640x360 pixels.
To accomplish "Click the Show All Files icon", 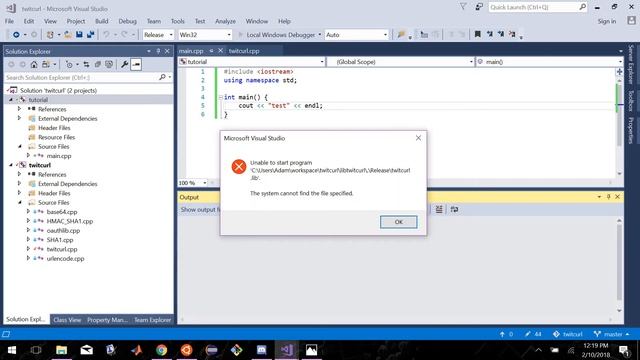I will click(109, 64).
